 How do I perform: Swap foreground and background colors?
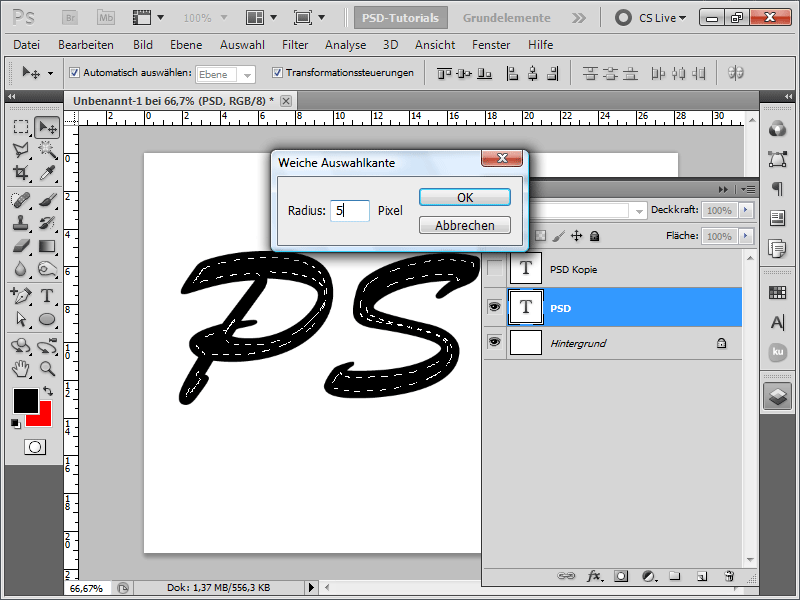(x=48, y=391)
